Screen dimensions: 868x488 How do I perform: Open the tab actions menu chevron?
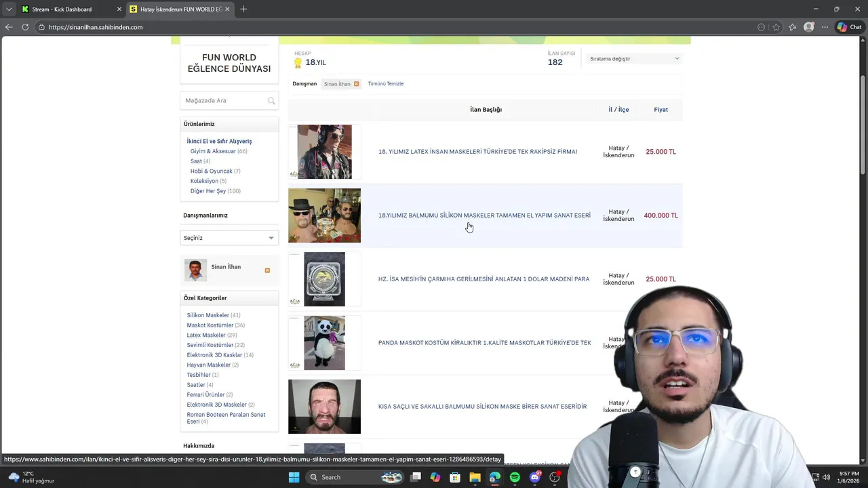(x=9, y=9)
